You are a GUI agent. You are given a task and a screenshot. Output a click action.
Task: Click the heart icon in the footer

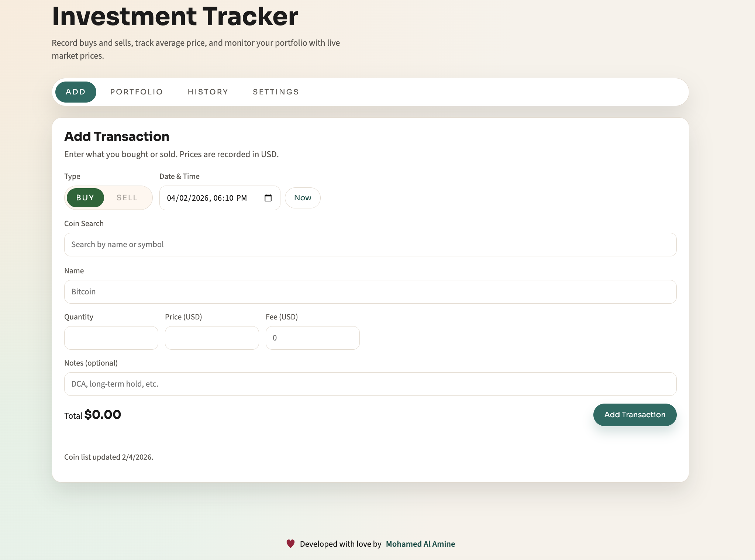pyautogui.click(x=290, y=543)
